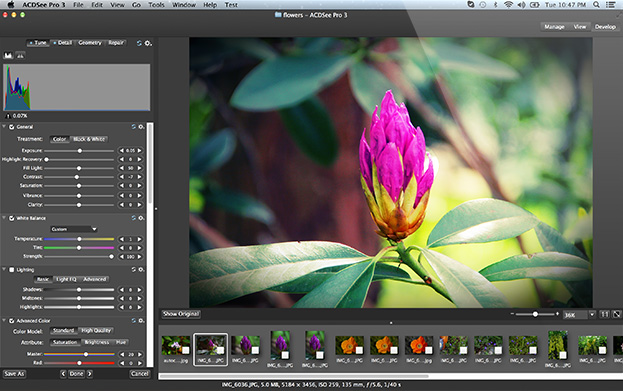Image resolution: width=623 pixels, height=391 pixels.
Task: Collapse the White Balance group triangle
Action: click(x=4, y=218)
